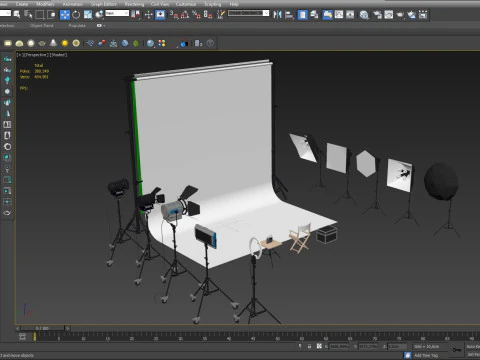This screenshot has height=360, width=480.
Task: Open the reference coordinate system dropdown
Action: (117, 13)
